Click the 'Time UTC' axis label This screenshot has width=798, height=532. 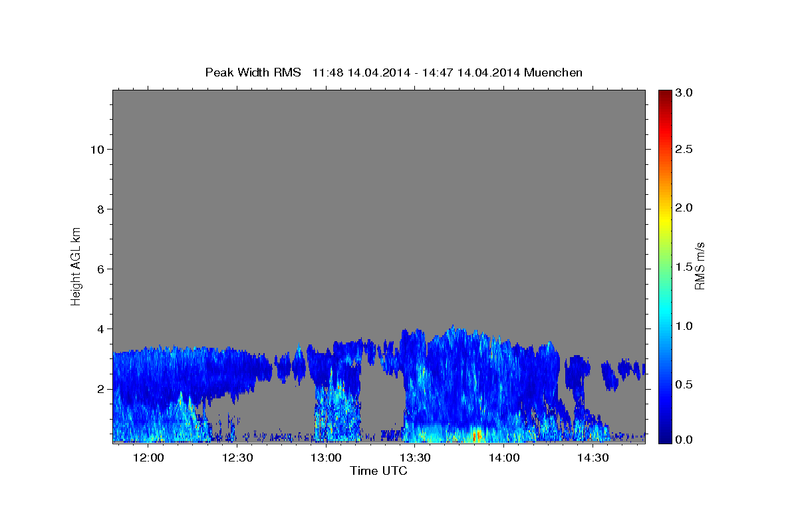tap(378, 471)
